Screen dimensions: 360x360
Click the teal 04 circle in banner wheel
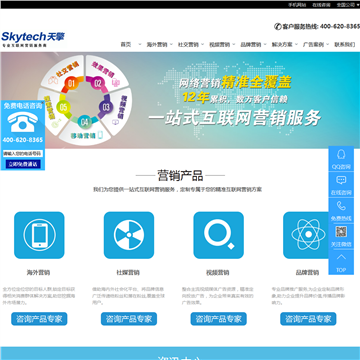pyautogui.click(x=85, y=122)
